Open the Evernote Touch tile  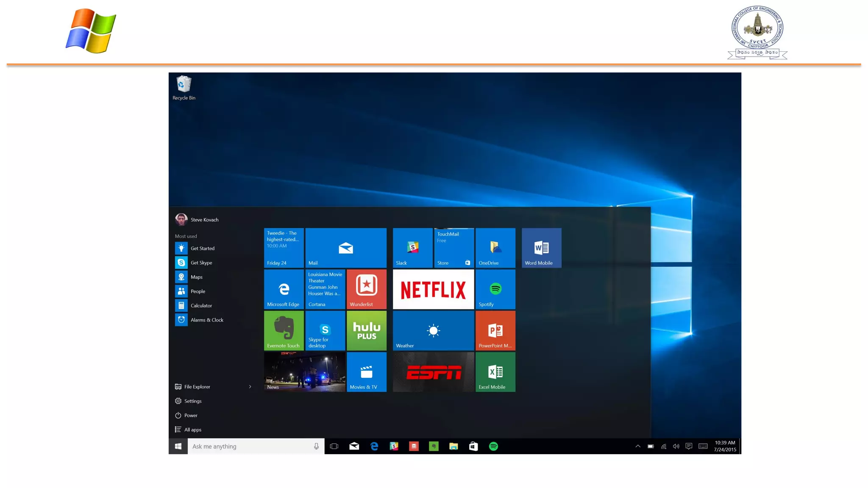[284, 330]
